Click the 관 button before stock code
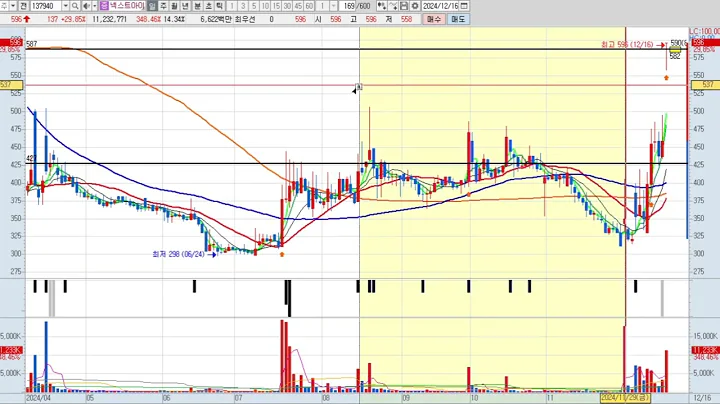This screenshot has width=720, height=404. tap(23, 6)
